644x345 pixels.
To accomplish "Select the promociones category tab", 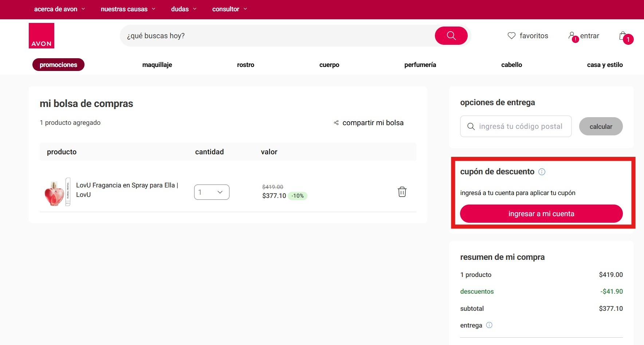I will point(58,65).
